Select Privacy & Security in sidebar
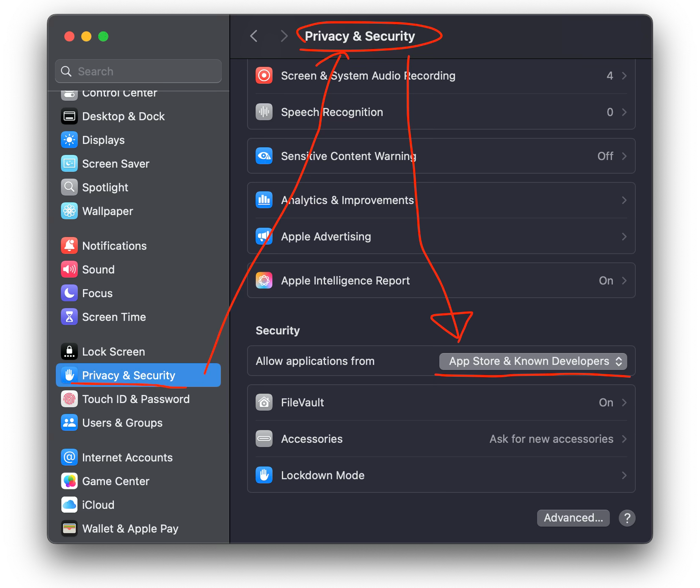Viewport: 700px width, 588px height. 138,375
